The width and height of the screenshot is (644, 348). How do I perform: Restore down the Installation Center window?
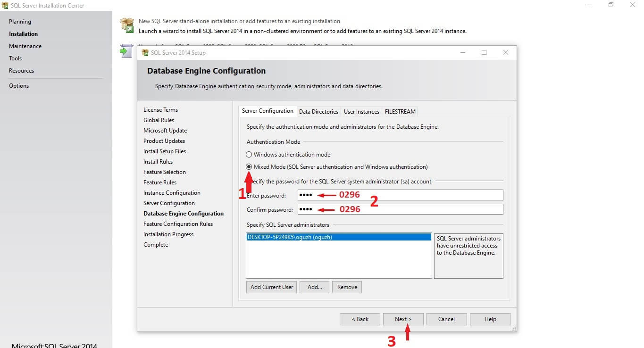coord(611,5)
